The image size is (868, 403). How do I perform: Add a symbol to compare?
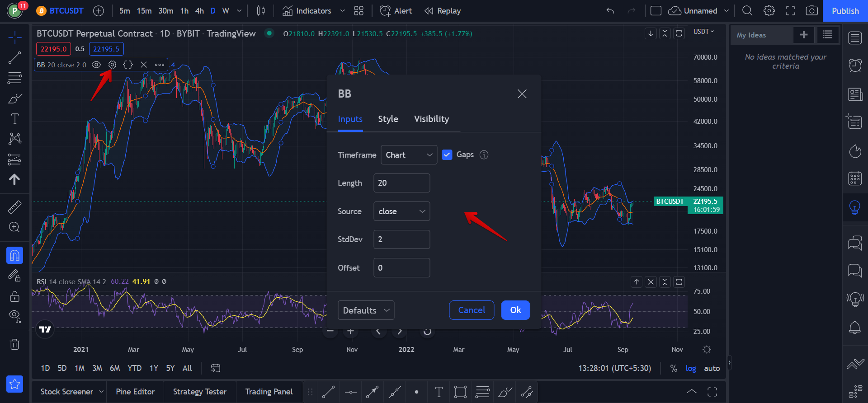[99, 11]
